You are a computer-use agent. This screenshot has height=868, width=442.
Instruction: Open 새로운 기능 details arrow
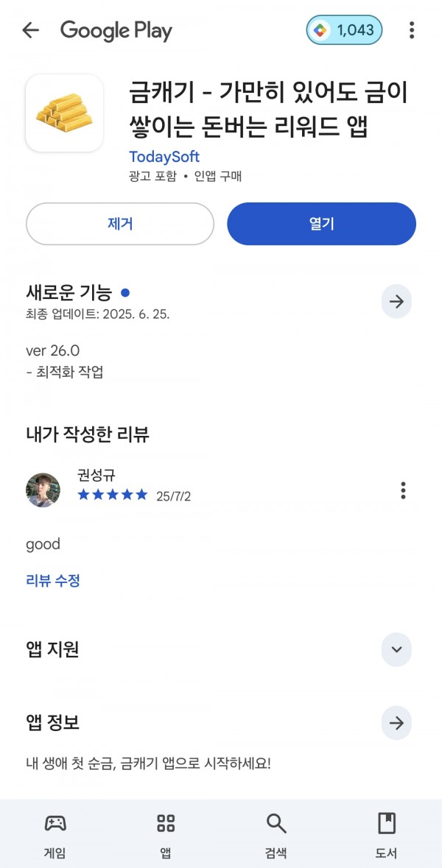(396, 302)
